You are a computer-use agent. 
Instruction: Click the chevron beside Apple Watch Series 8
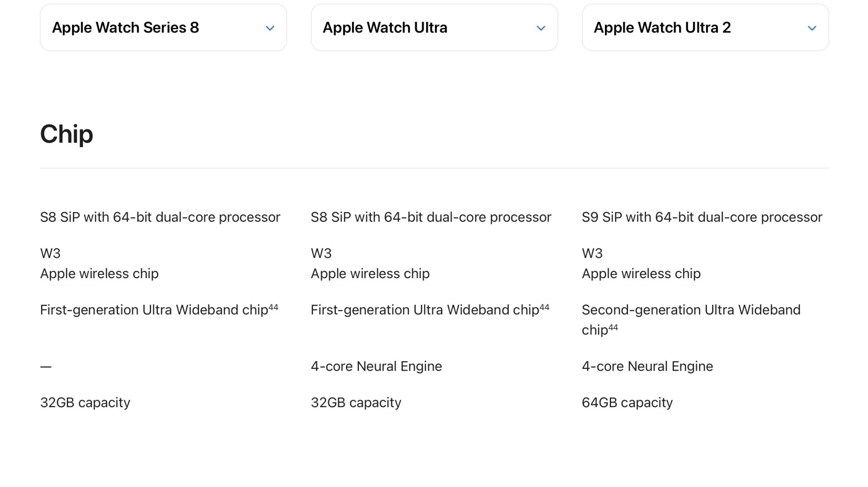pyautogui.click(x=270, y=28)
